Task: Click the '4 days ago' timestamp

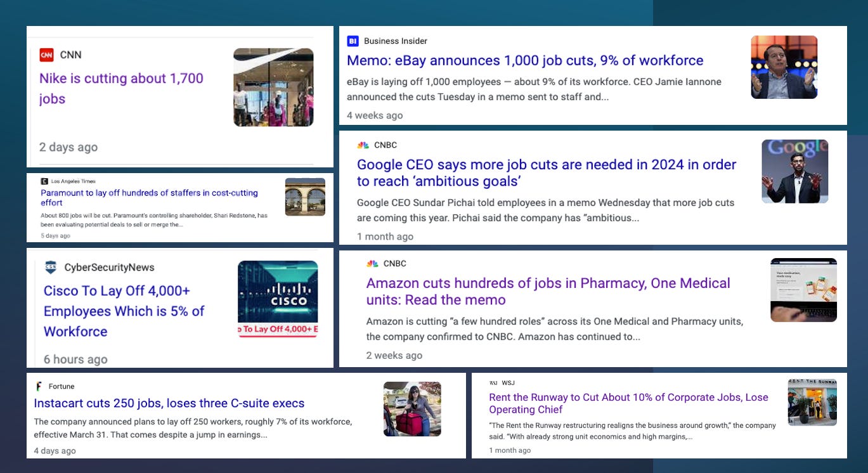Action: coord(55,451)
